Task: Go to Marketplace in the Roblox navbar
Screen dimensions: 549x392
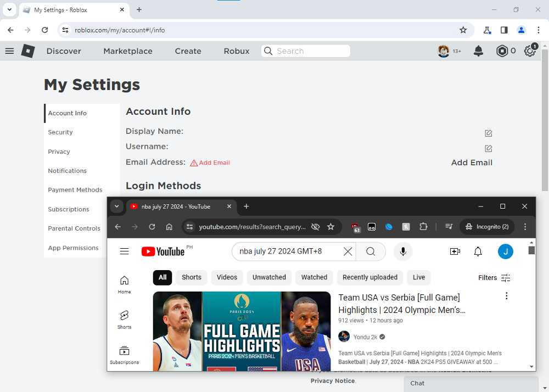Action: point(128,51)
